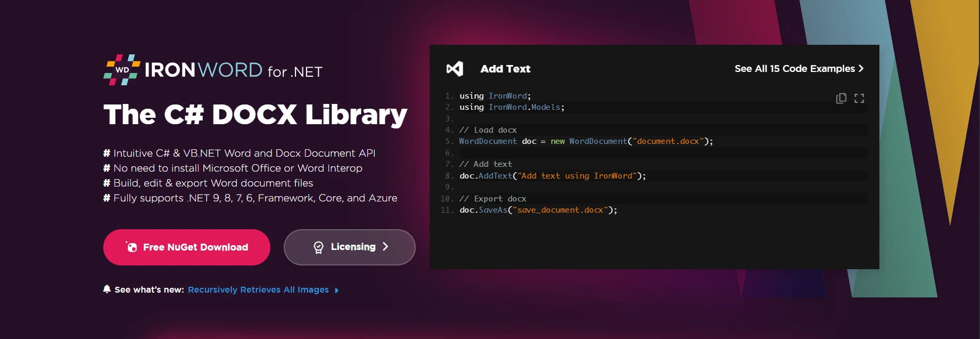Click the badge icon in the Licensing button

coord(318,247)
